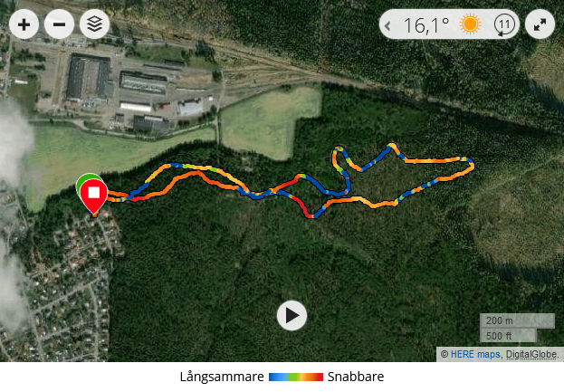
Task: Zoom out of the map
Action: pyautogui.click(x=60, y=24)
